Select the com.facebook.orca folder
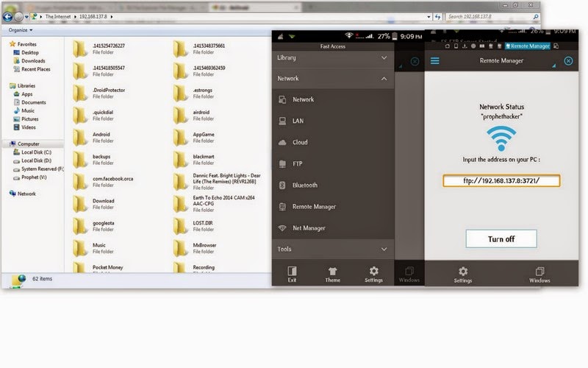 click(x=103, y=182)
